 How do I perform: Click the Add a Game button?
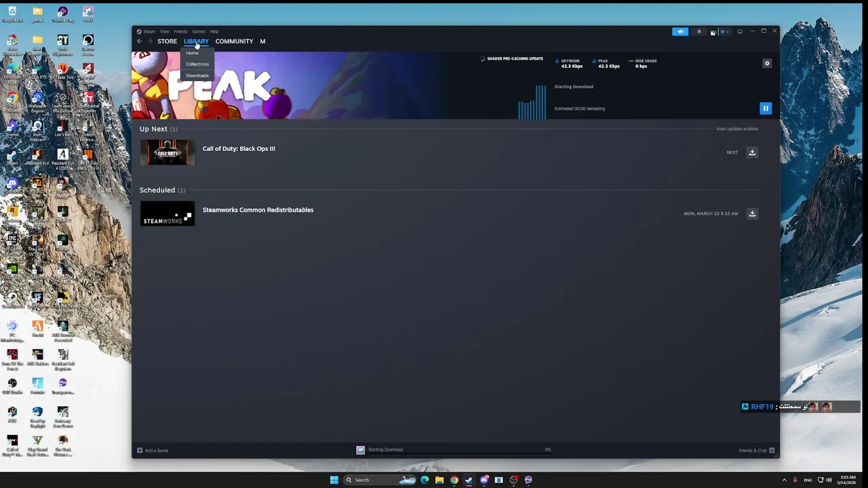point(153,450)
